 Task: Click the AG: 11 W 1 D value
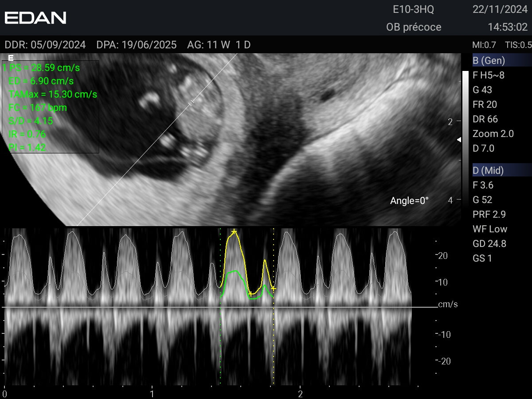tap(219, 45)
